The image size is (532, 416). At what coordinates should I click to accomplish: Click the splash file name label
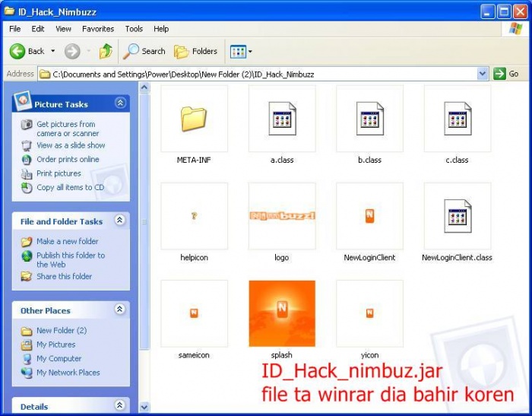[x=282, y=355]
